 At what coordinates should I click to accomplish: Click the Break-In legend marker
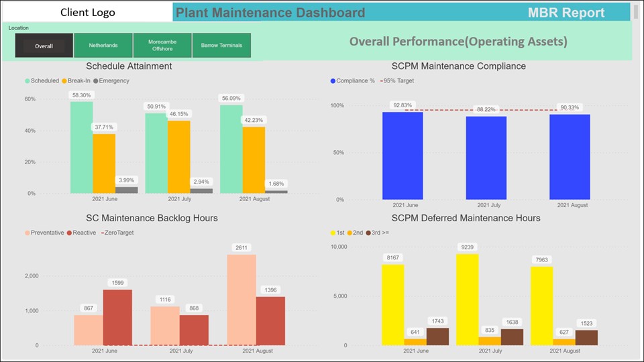[x=64, y=81]
